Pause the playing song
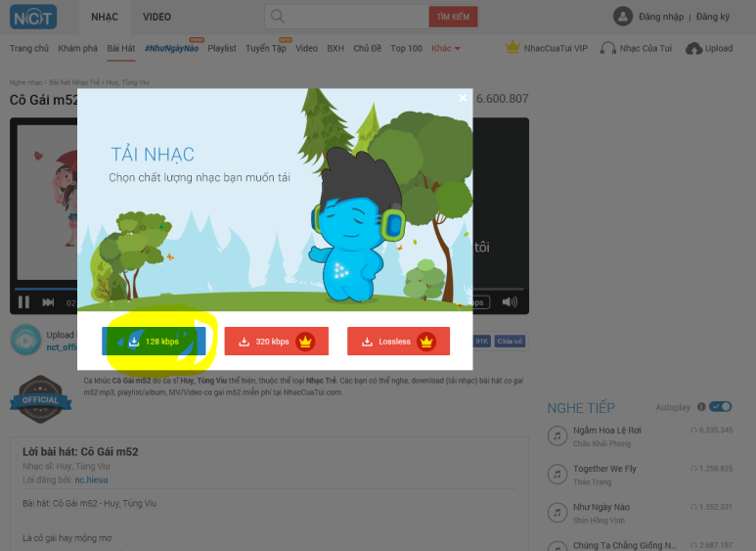 point(23,302)
